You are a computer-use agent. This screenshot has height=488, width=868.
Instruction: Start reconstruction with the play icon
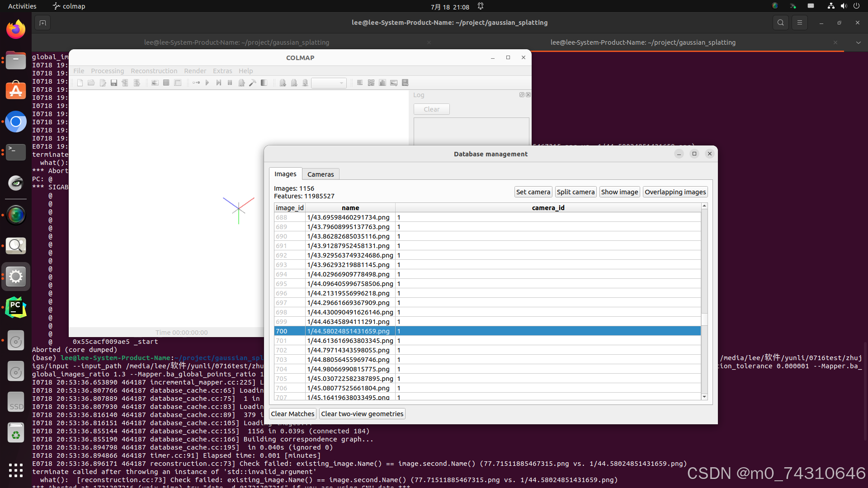tap(208, 83)
